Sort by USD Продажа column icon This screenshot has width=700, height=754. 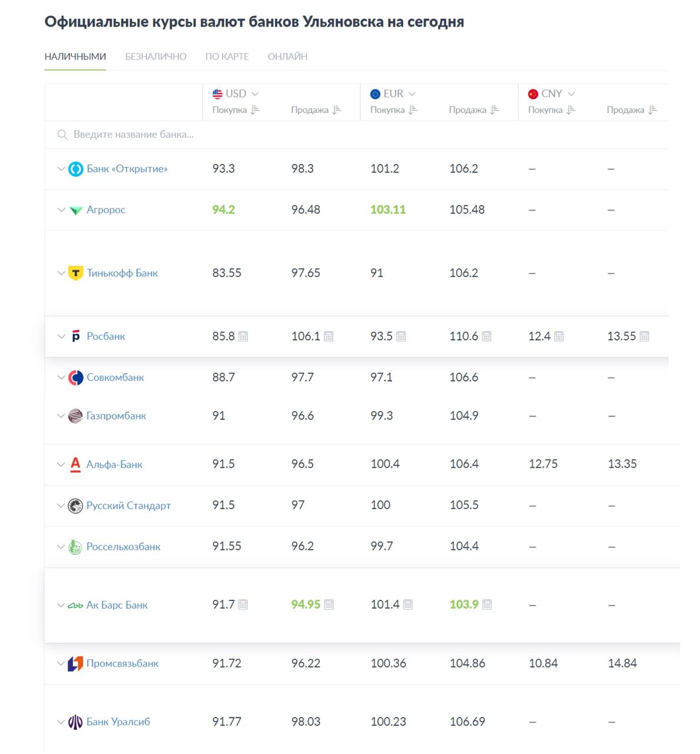(x=337, y=110)
